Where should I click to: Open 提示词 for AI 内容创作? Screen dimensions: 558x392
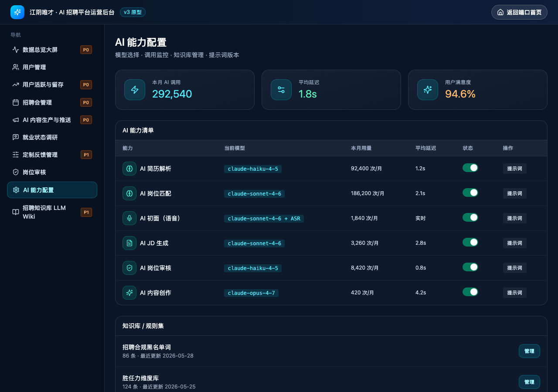point(514,293)
